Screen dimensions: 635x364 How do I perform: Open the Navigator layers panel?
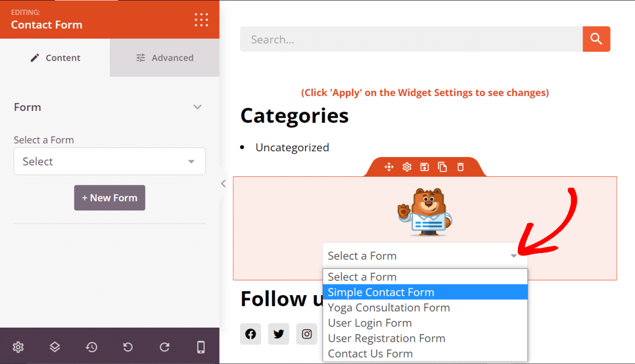[55, 347]
